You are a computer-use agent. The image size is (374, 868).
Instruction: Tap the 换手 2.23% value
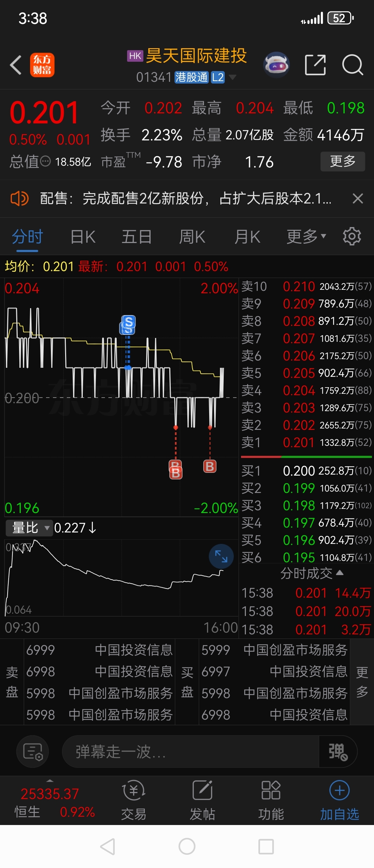click(162, 135)
